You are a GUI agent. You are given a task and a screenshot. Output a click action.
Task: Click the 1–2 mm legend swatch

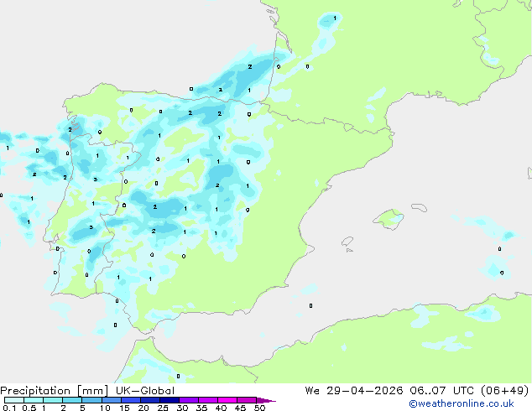point(53,400)
